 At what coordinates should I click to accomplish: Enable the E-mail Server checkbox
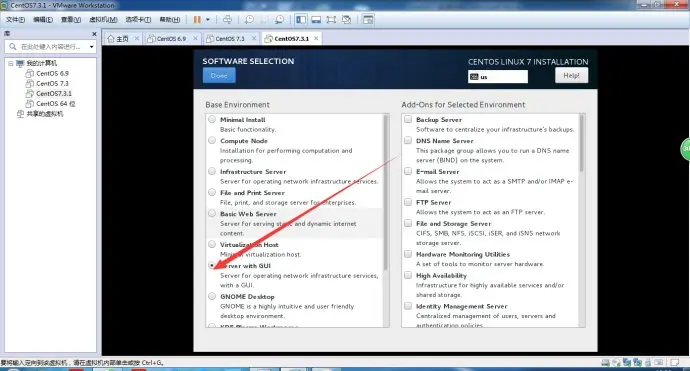pyautogui.click(x=408, y=171)
